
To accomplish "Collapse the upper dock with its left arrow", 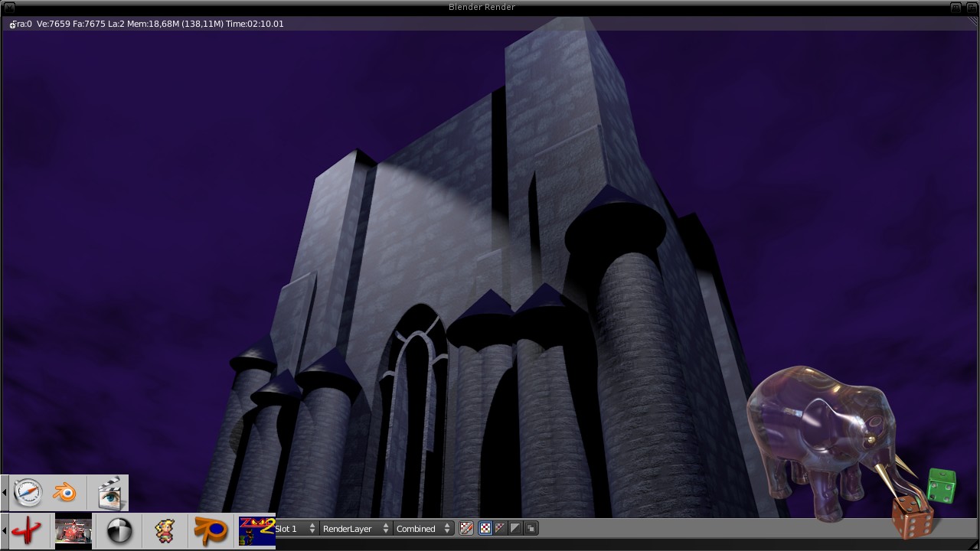I will [x=5, y=494].
